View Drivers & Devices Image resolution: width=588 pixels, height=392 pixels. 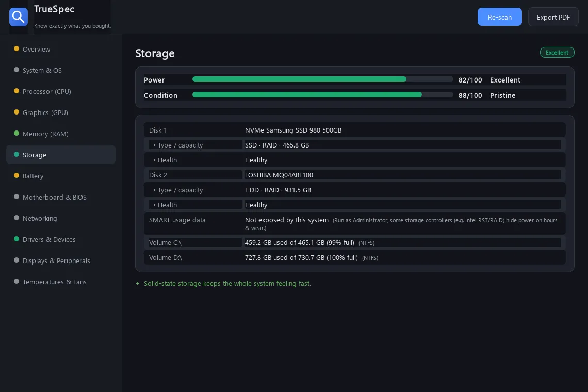pos(61,239)
